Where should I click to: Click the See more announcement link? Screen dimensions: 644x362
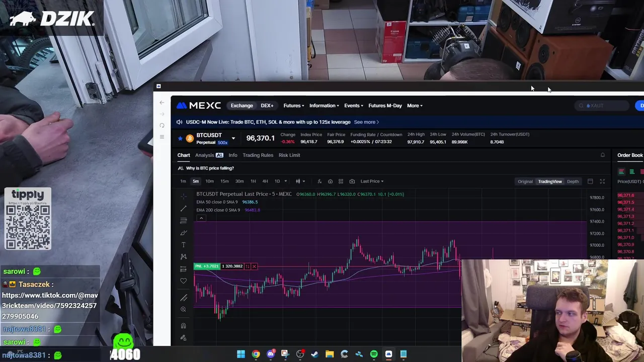pos(366,122)
